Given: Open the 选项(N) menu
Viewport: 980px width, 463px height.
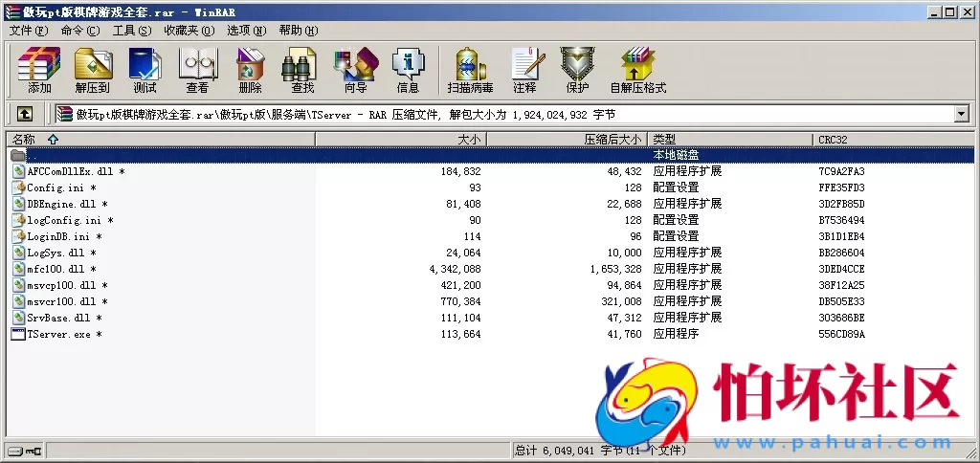Looking at the screenshot, I should tap(246, 31).
